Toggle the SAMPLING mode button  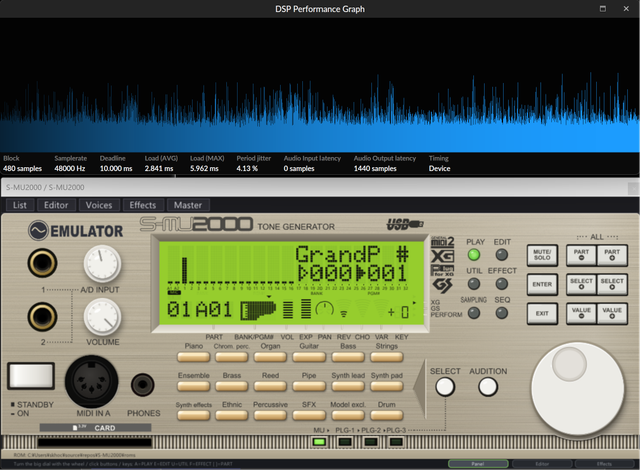coord(473,313)
